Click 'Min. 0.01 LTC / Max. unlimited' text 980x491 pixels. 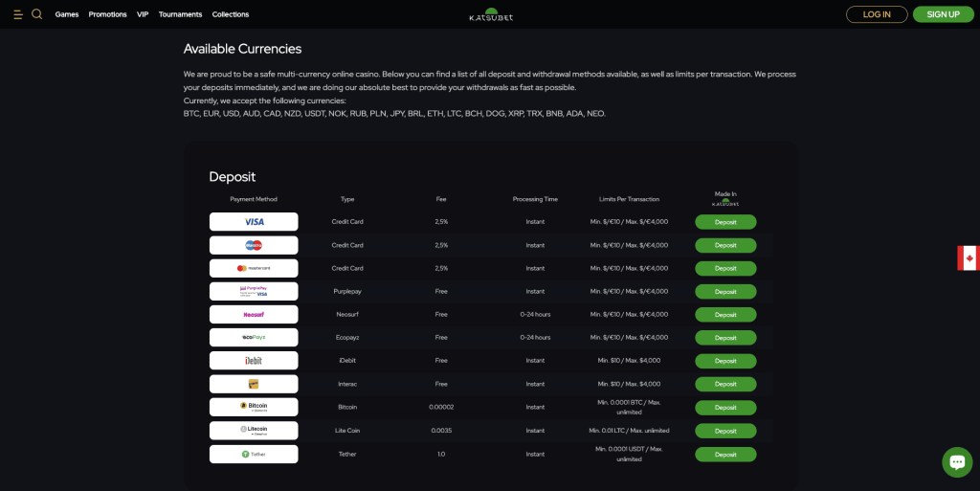click(x=629, y=431)
